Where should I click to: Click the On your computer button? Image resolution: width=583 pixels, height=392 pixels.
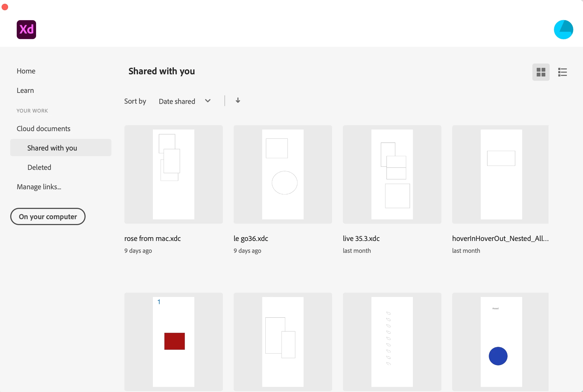pos(48,216)
